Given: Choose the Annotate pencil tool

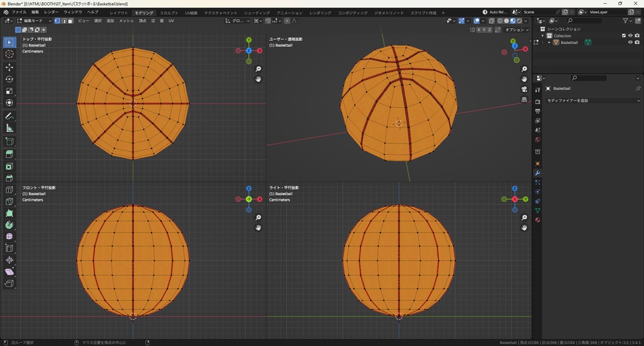Looking at the screenshot, I should coord(9,116).
